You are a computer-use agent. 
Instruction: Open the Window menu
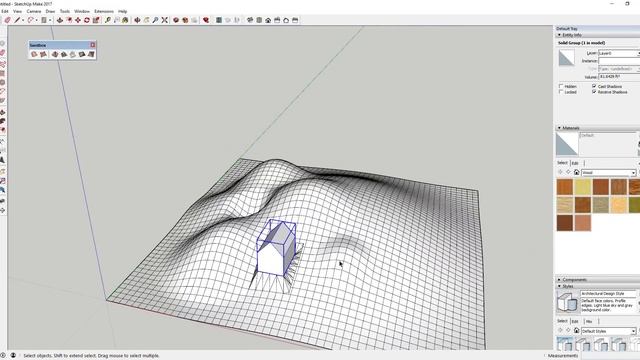82,11
